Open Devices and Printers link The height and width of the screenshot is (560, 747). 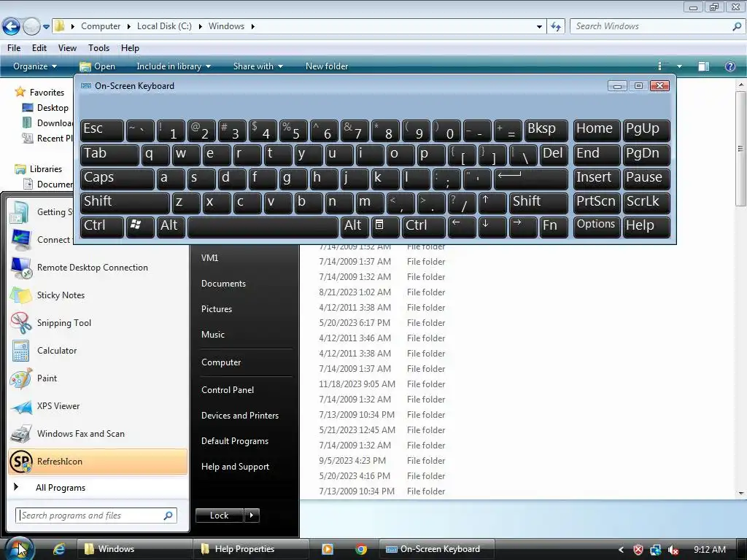coord(239,416)
